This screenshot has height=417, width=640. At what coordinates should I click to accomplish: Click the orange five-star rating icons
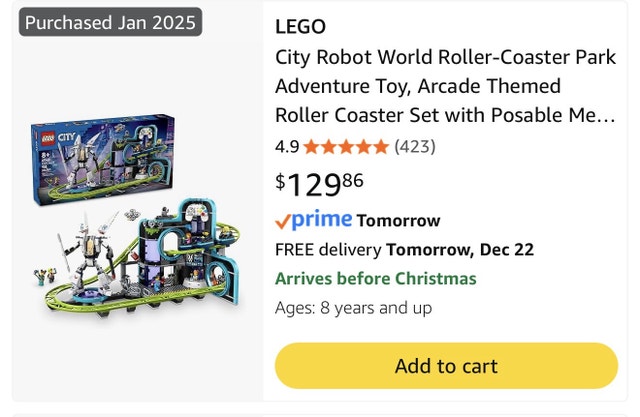(346, 147)
